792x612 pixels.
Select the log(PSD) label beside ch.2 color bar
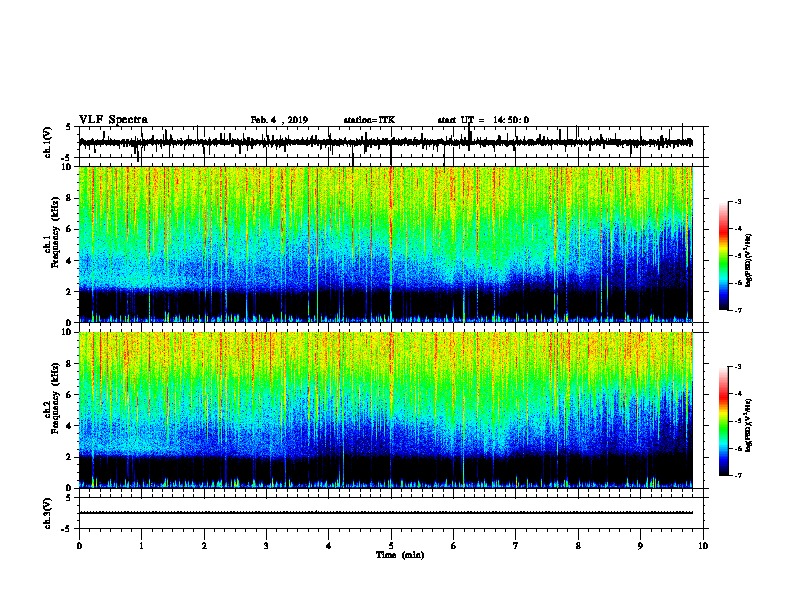point(748,425)
